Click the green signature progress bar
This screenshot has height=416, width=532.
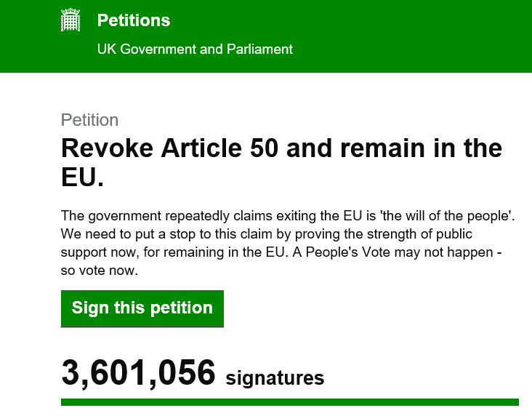[289, 401]
